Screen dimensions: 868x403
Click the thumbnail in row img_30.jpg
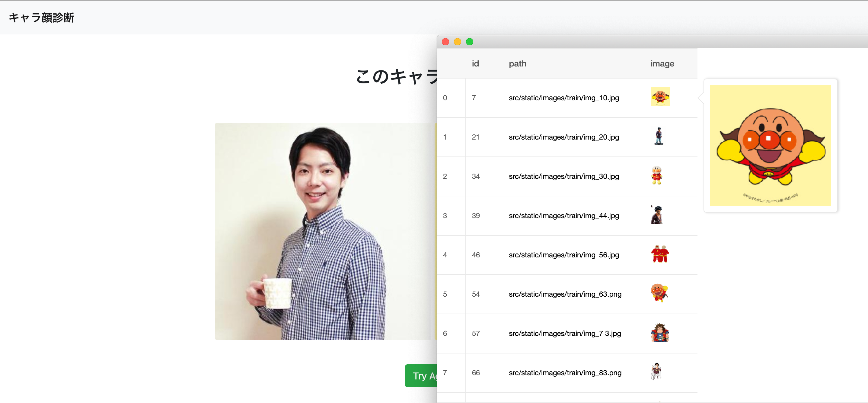pyautogui.click(x=657, y=175)
